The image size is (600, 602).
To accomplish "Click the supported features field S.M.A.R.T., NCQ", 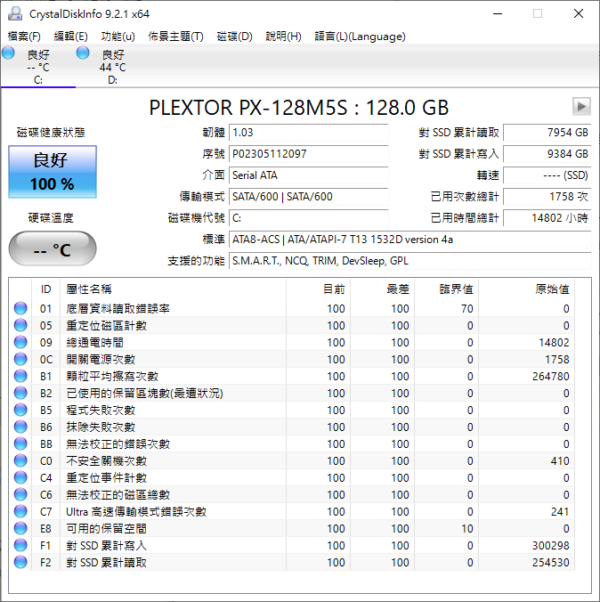I will (x=410, y=261).
